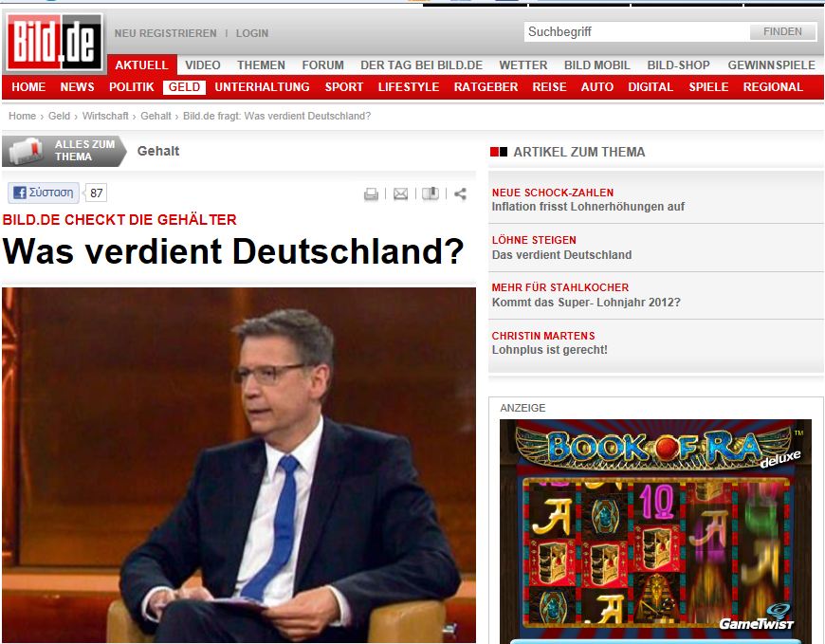Click the email article icon
The height and width of the screenshot is (644, 825).
(x=400, y=193)
